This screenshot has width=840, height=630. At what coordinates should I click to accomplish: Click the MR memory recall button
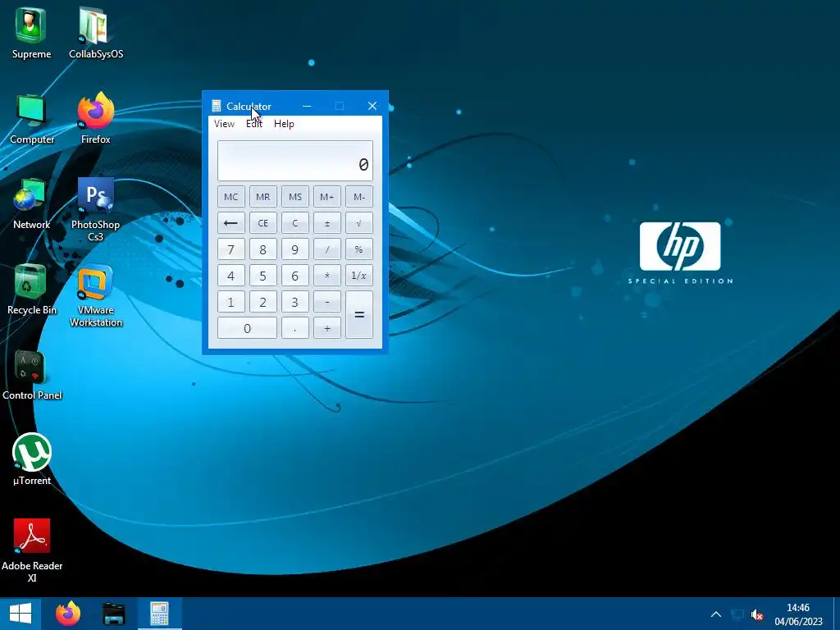[263, 197]
